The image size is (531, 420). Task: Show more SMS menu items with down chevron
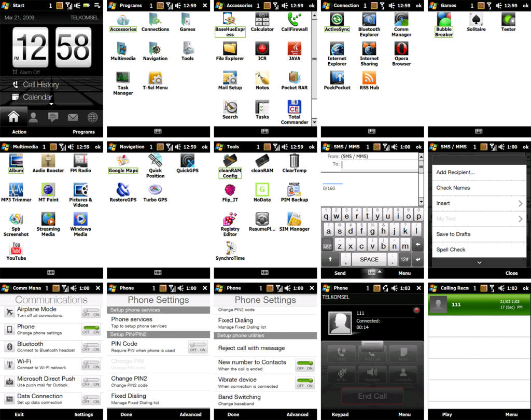coord(479,262)
